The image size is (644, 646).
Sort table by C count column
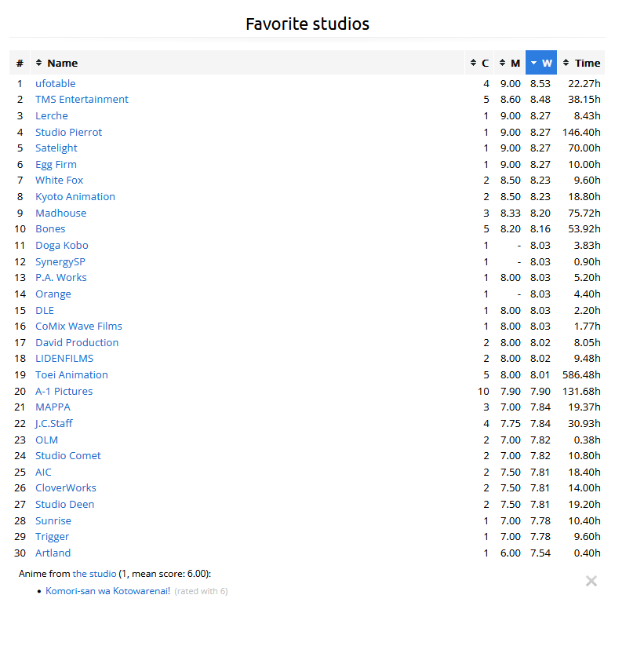479,63
